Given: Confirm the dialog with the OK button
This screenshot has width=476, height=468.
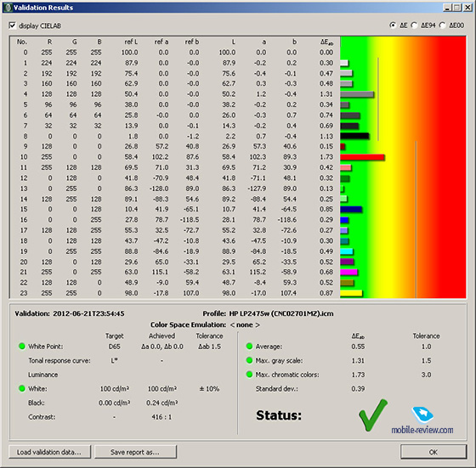Looking at the screenshot, I should click(433, 452).
